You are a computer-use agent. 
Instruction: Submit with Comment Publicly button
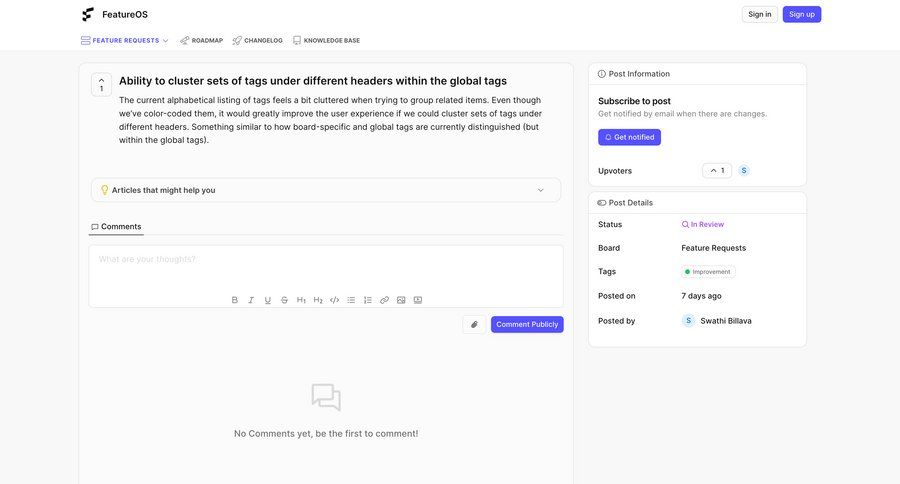pos(527,324)
